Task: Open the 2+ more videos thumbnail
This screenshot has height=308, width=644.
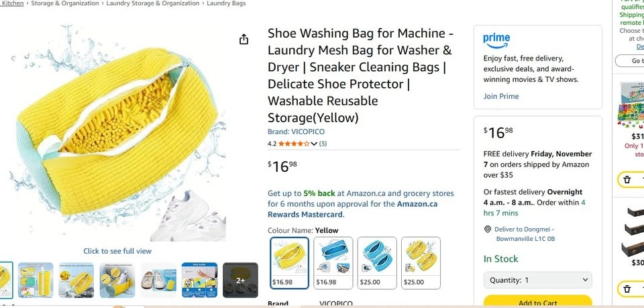Action: pyautogui.click(x=240, y=280)
